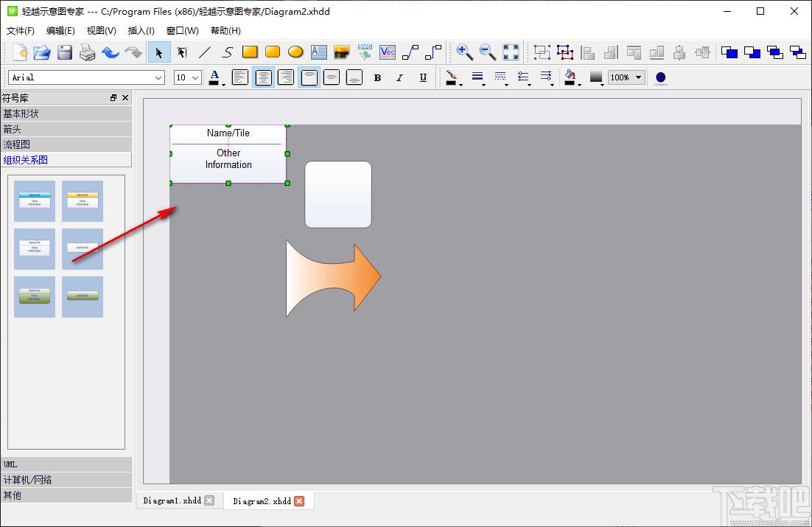Zoom in on the canvas
The width and height of the screenshot is (812, 527).
[464, 52]
